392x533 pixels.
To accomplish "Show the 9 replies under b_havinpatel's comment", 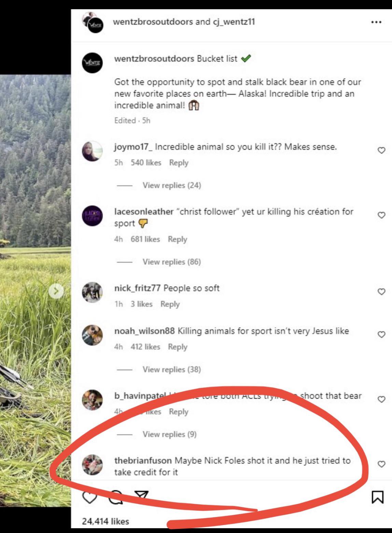I will click(169, 434).
